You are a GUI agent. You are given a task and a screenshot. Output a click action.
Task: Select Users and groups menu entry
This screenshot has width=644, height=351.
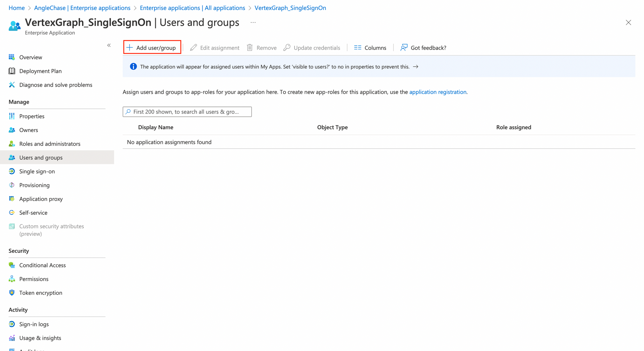pos(57,157)
